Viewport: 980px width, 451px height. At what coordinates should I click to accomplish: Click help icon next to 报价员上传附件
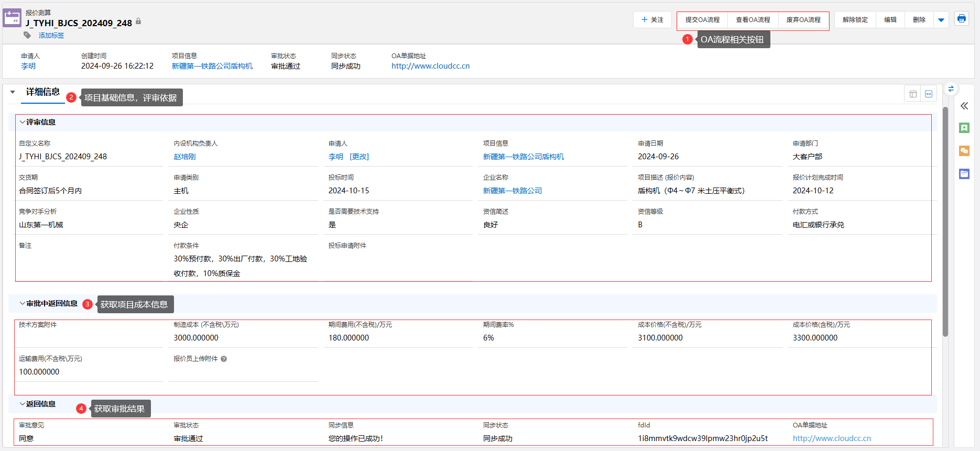pos(224,359)
